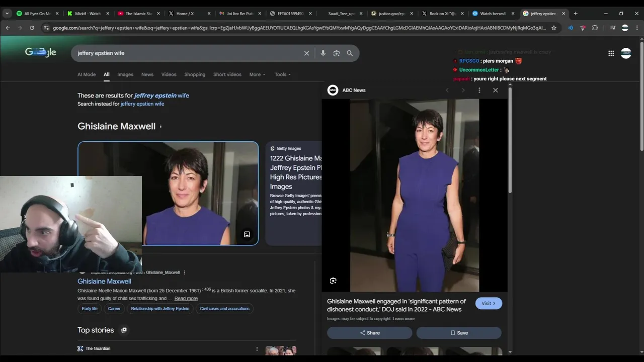Click the large preview image in the panel

(415, 195)
